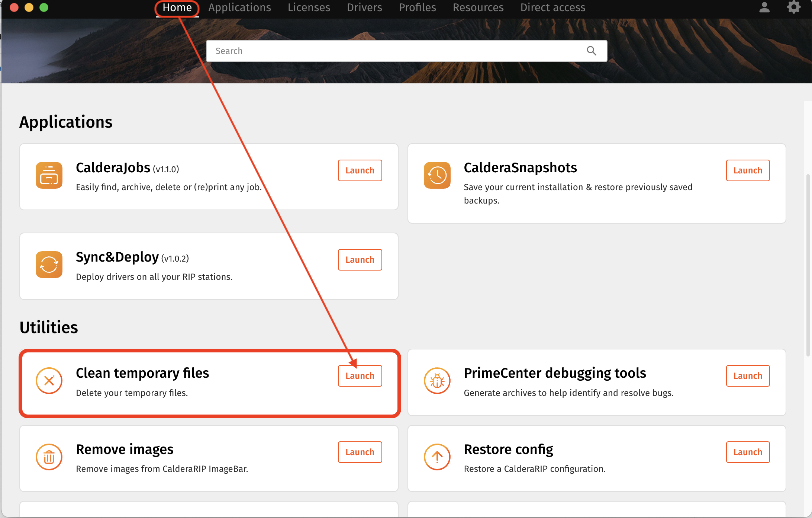Click the vertical scrollbar on right
This screenshot has width=812, height=518.
[x=808, y=264]
